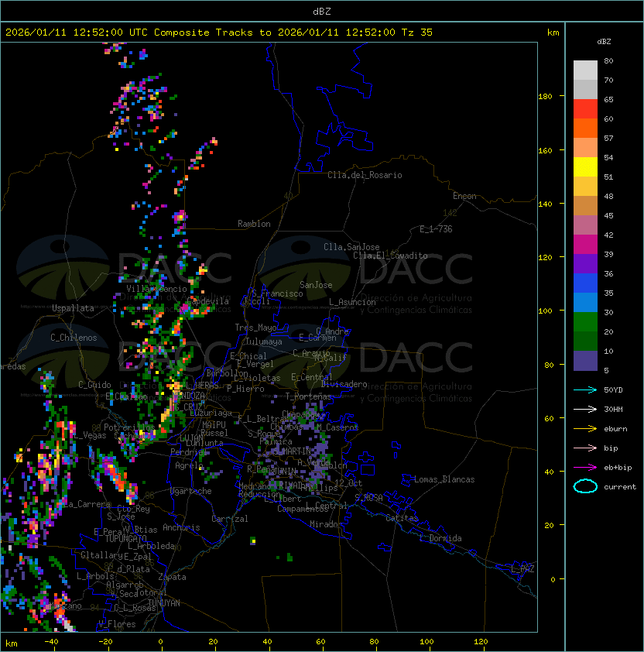Click the 'Villavicencio' map label
Screen dimensions: 644x652
[x=156, y=289]
